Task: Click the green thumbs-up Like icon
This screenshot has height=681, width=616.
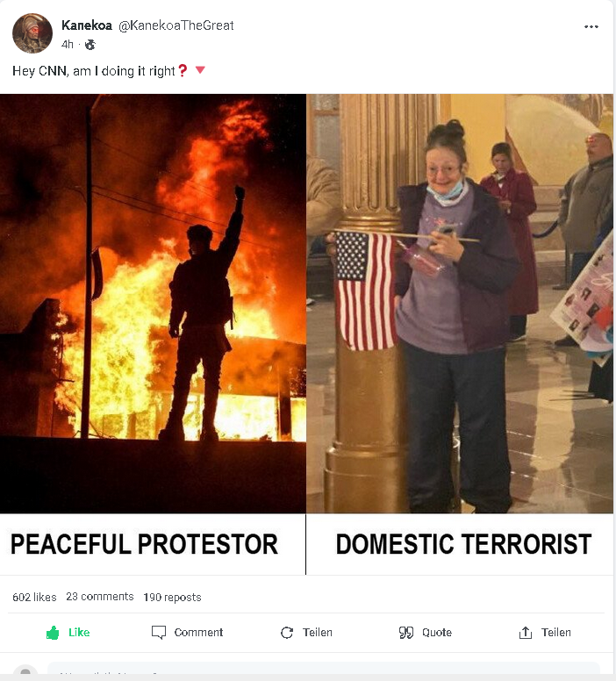Action: [53, 633]
